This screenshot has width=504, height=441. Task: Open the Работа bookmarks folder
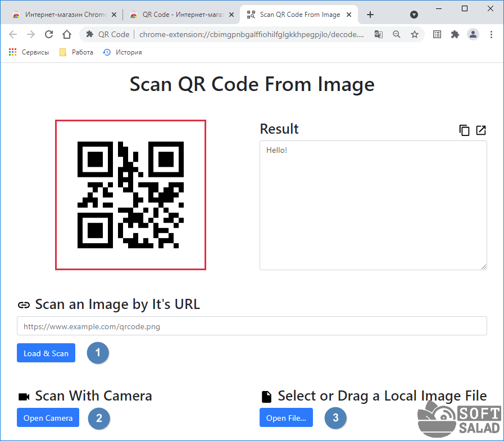coord(76,52)
